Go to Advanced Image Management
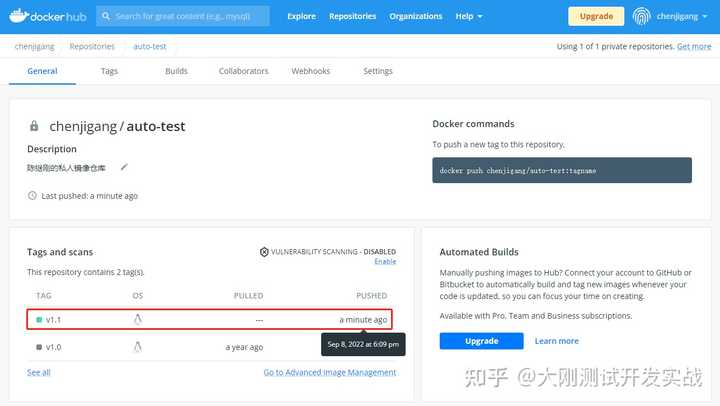This screenshot has width=720, height=406. [x=330, y=372]
